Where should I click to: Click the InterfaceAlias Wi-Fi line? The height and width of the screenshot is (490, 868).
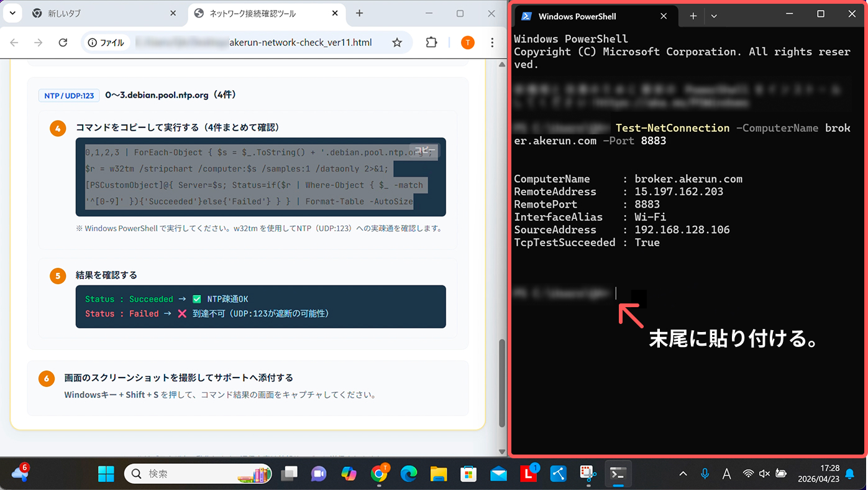pos(590,217)
